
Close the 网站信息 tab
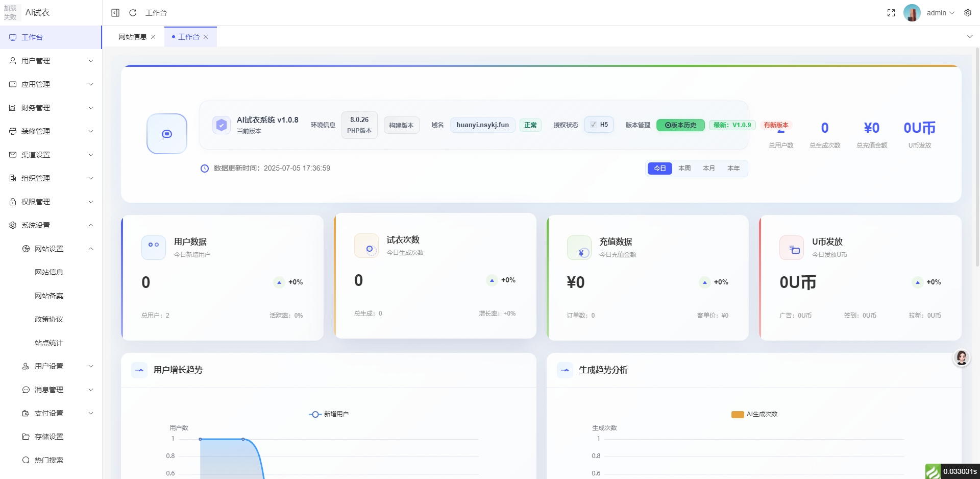click(x=153, y=37)
